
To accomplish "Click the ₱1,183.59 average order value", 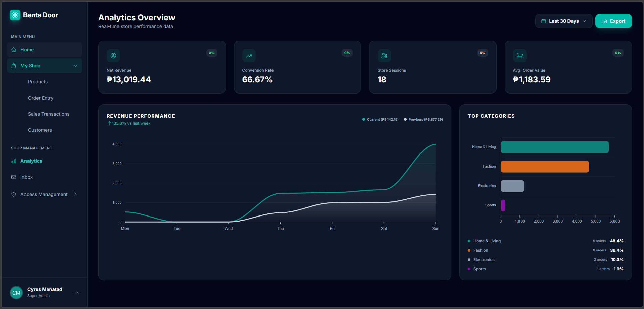I will [x=532, y=80].
